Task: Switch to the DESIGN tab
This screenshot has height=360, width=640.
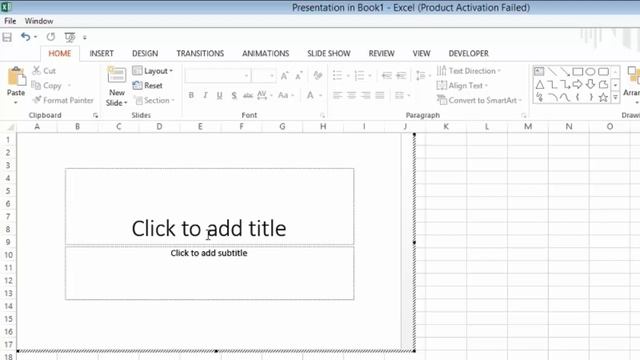Action: [x=145, y=53]
